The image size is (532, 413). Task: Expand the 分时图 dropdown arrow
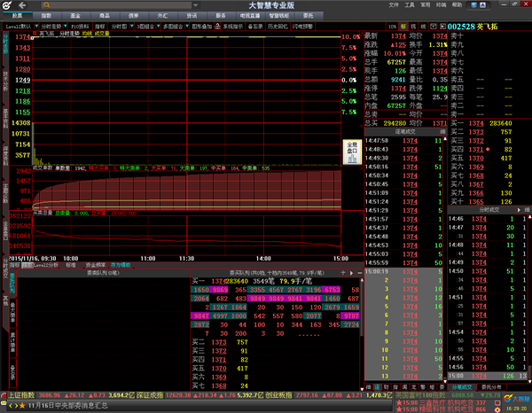pos(131,26)
